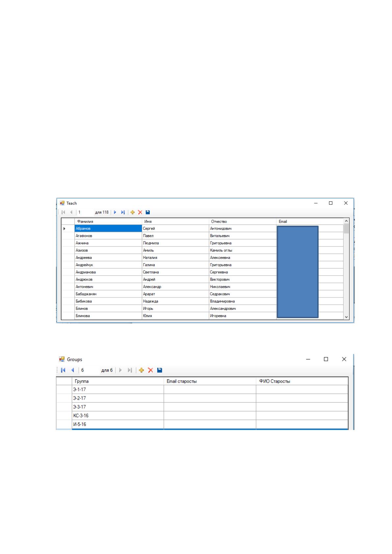This screenshot has height=554, width=392.
Task: Add new record in Teach window
Action: coord(133,212)
